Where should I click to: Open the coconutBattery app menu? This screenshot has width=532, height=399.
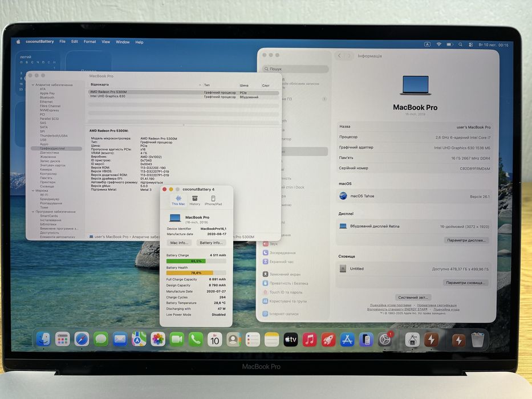point(40,42)
